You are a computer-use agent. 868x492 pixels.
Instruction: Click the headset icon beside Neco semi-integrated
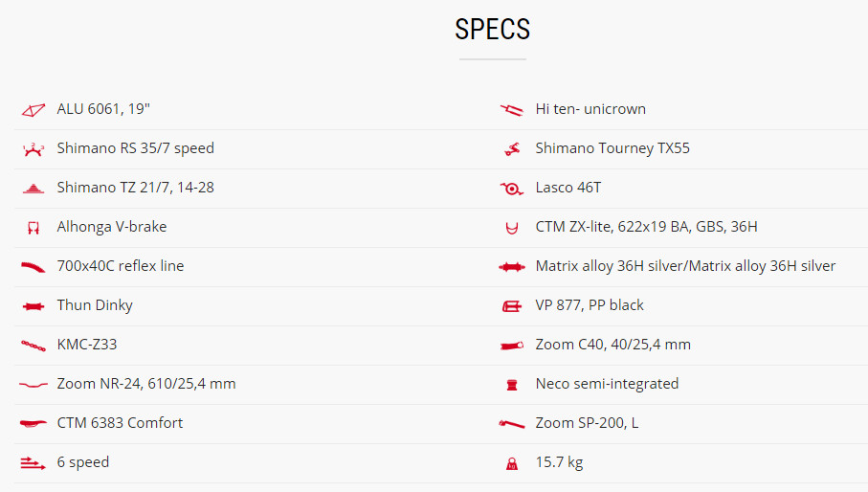tap(512, 385)
